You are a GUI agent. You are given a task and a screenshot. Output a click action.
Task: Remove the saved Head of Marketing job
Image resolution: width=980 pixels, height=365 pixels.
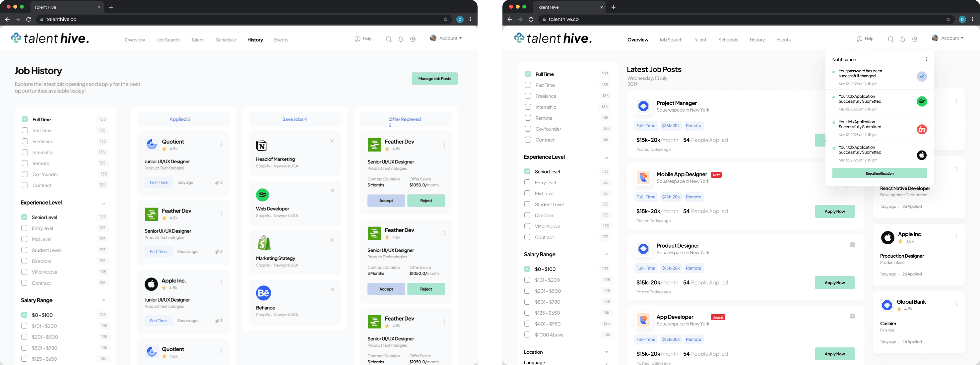click(x=332, y=141)
